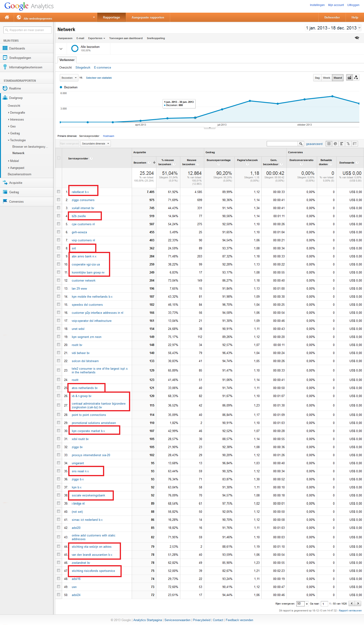This screenshot has height=625, width=364.
Task: Open the Secundaire dimensie dropdown
Action: point(95,144)
